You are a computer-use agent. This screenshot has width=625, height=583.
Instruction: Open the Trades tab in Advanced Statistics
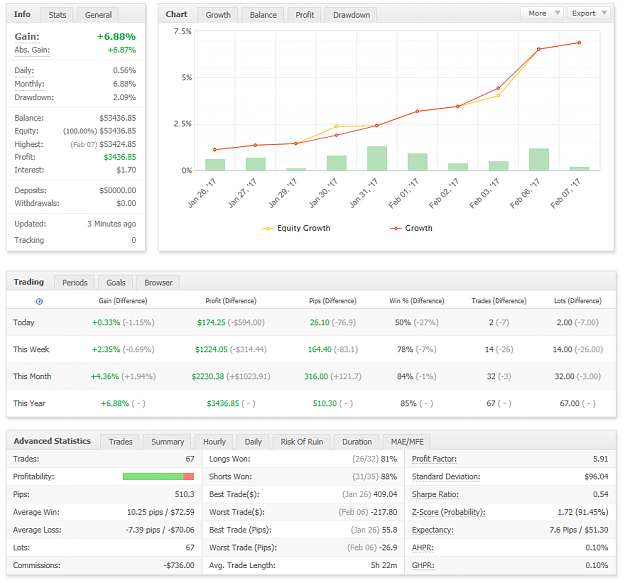click(x=120, y=442)
